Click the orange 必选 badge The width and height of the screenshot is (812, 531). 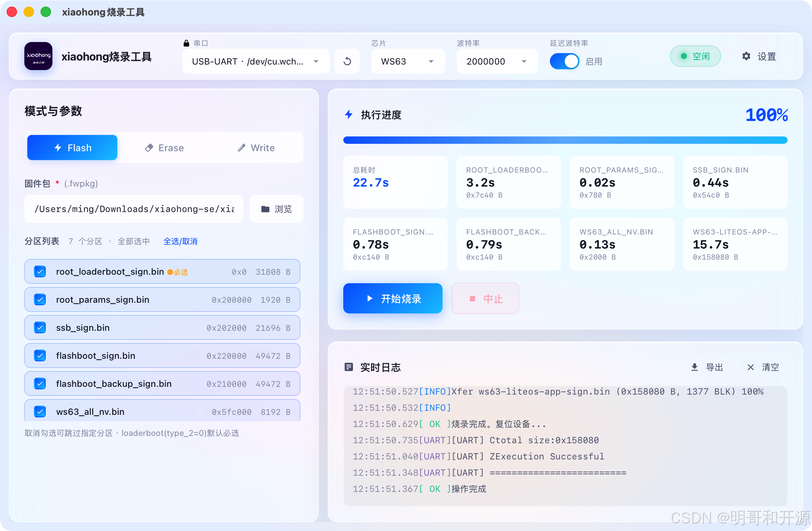[x=178, y=272]
